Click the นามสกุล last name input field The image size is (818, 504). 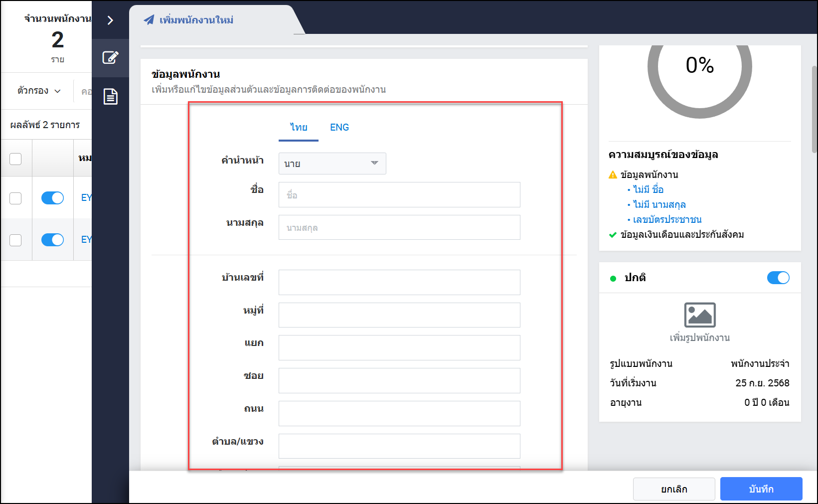click(399, 228)
